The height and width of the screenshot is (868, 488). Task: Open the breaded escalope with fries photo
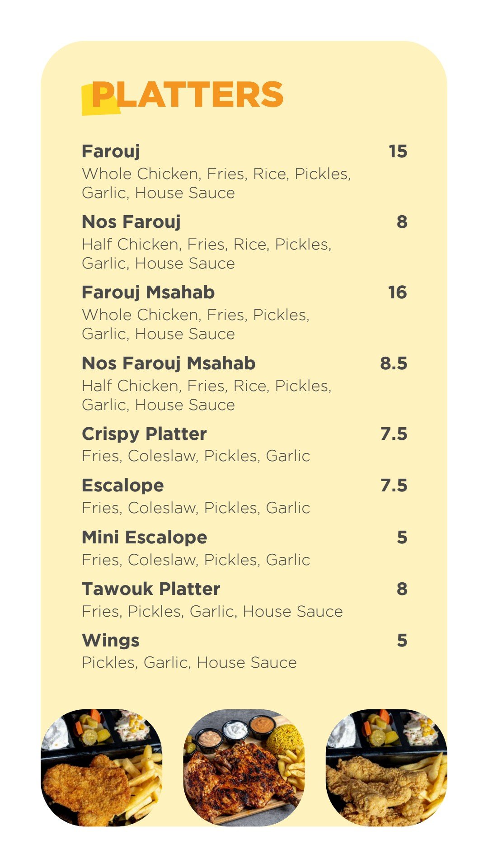tap(101, 768)
